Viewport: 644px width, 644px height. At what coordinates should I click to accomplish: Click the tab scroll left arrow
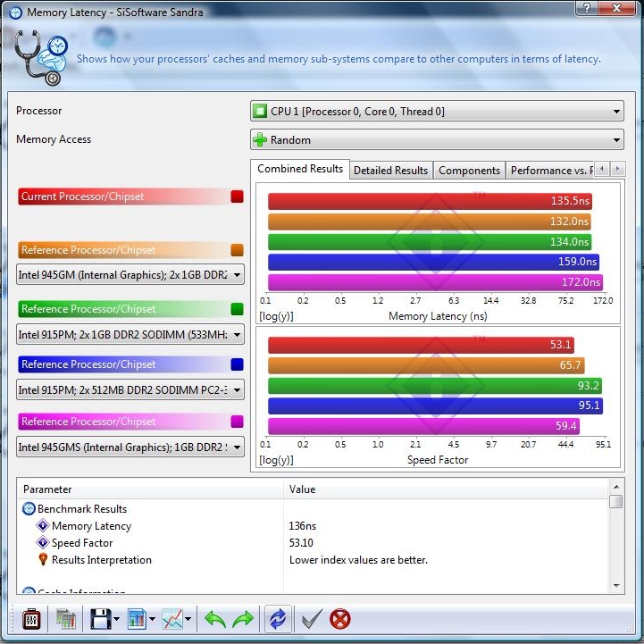pos(602,169)
